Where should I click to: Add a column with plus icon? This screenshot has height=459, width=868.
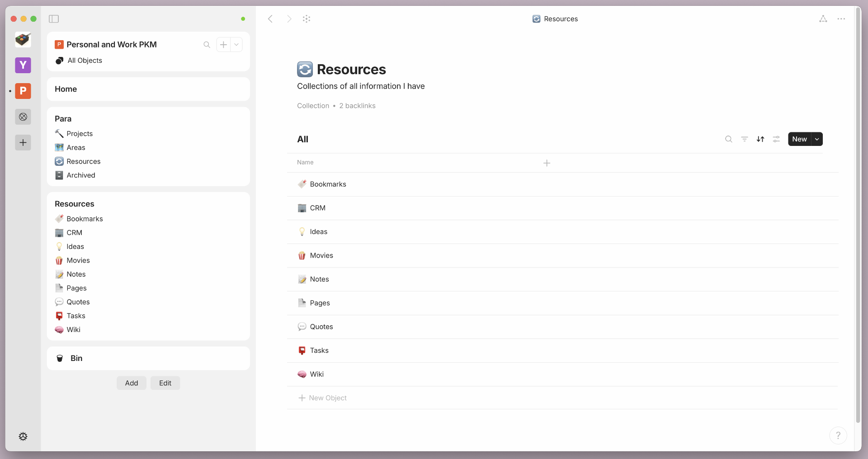[547, 163]
